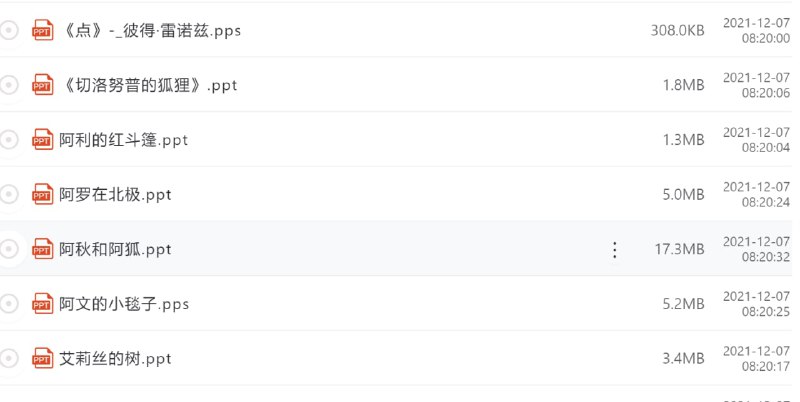Click the 17.3MB size of 阿秋和阿狐.ppt
800x402 pixels.
680,249
